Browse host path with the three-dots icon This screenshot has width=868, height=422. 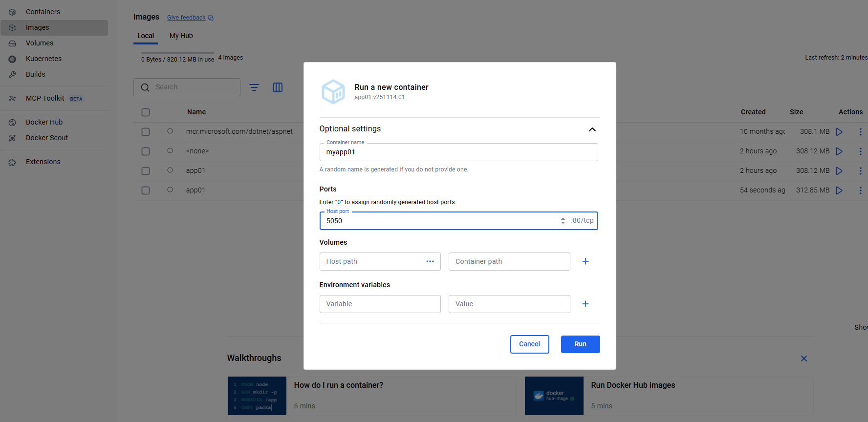430,261
